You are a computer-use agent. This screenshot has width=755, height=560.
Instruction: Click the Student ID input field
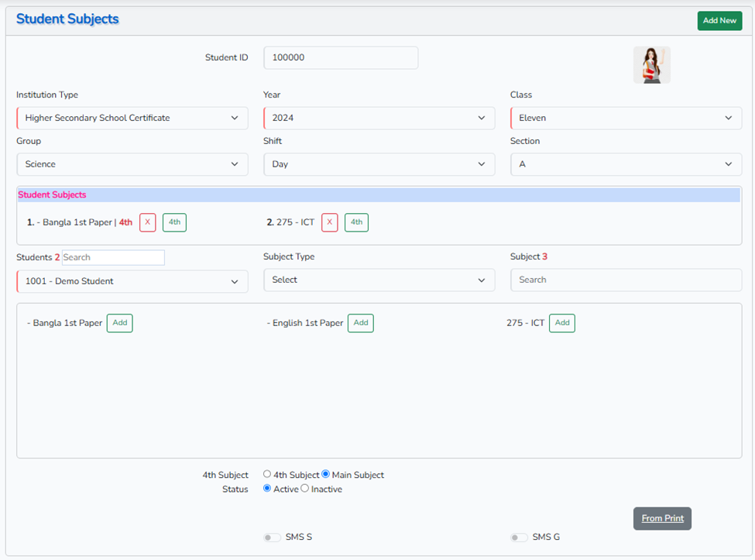tap(341, 58)
